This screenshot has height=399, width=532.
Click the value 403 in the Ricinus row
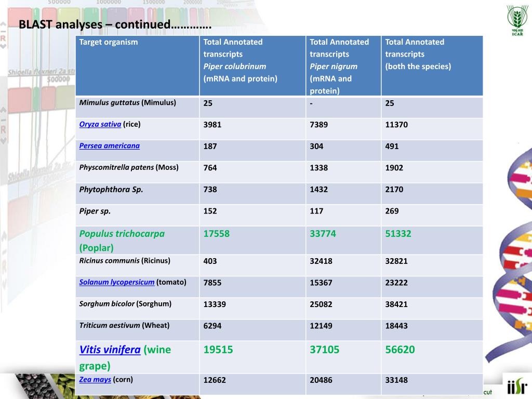click(x=210, y=261)
